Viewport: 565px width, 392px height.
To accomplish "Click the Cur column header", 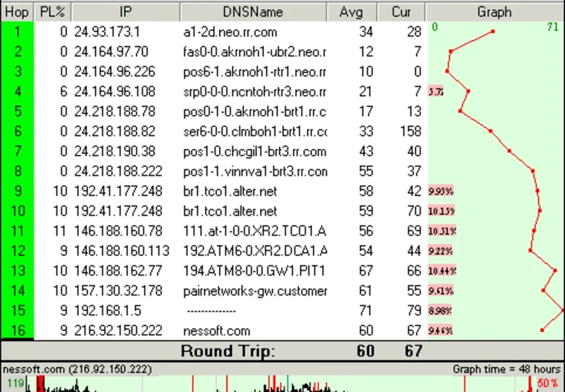I will click(401, 12).
